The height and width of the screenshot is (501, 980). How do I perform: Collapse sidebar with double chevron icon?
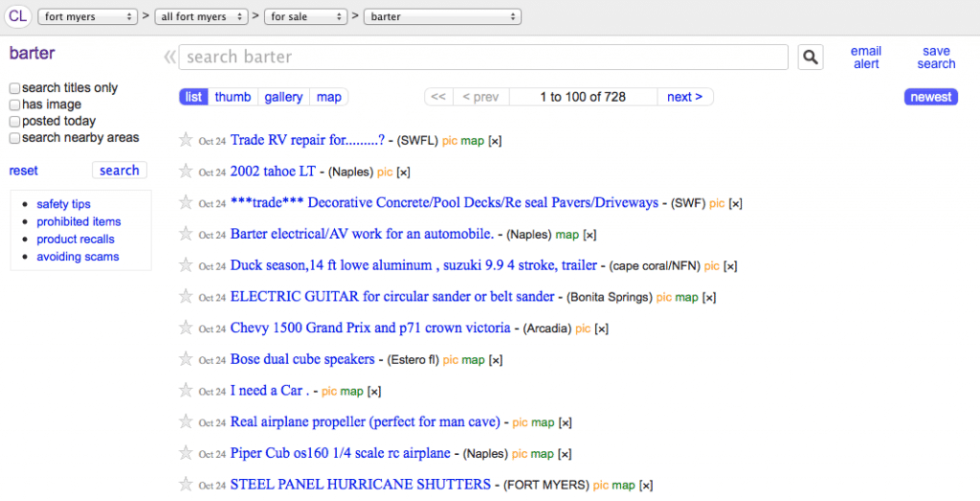(169, 57)
